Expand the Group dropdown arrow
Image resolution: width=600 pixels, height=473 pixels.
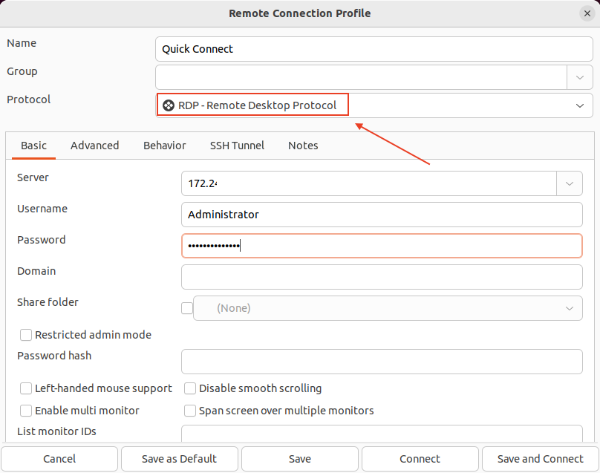point(580,77)
